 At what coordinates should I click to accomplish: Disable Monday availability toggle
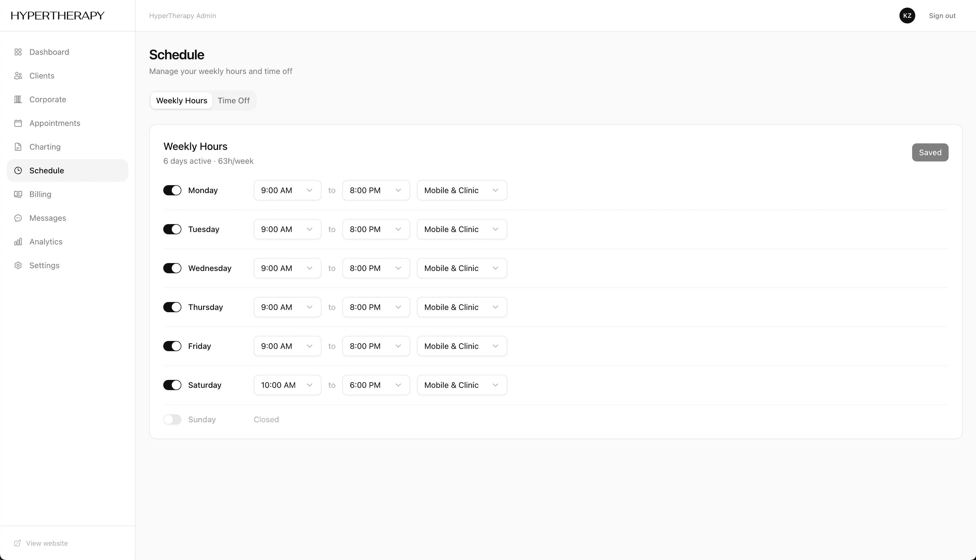172,190
